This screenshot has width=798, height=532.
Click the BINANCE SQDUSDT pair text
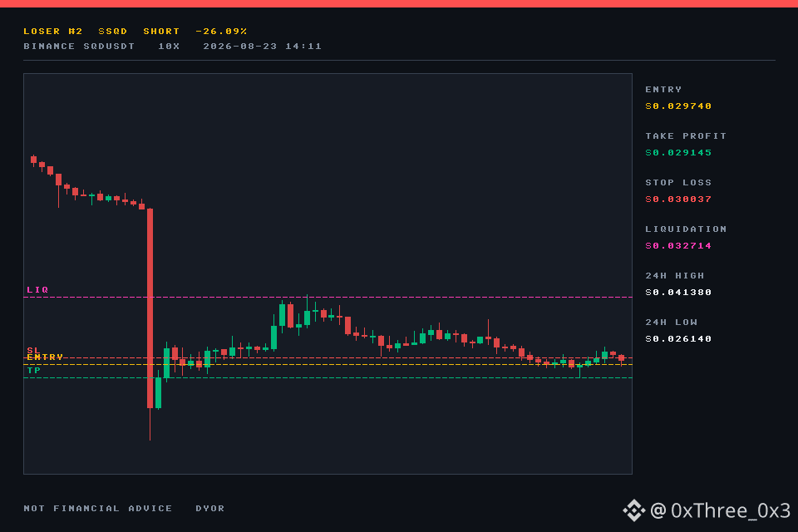pos(79,46)
